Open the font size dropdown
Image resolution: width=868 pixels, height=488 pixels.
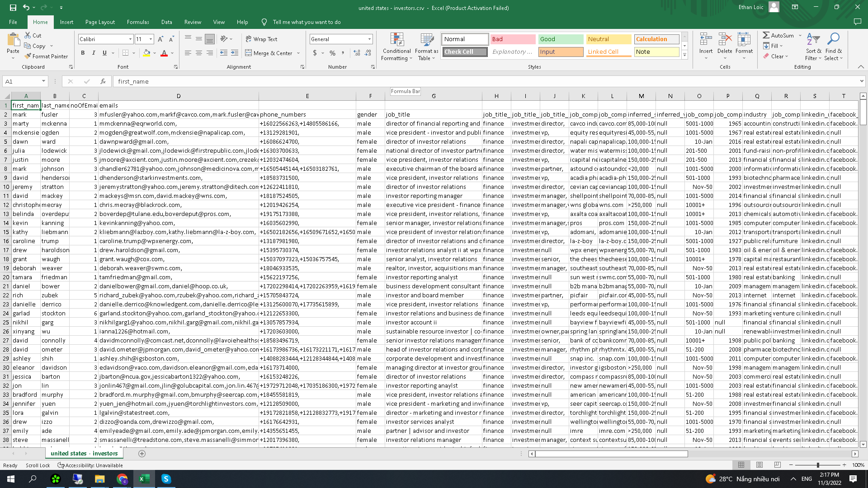click(151, 39)
